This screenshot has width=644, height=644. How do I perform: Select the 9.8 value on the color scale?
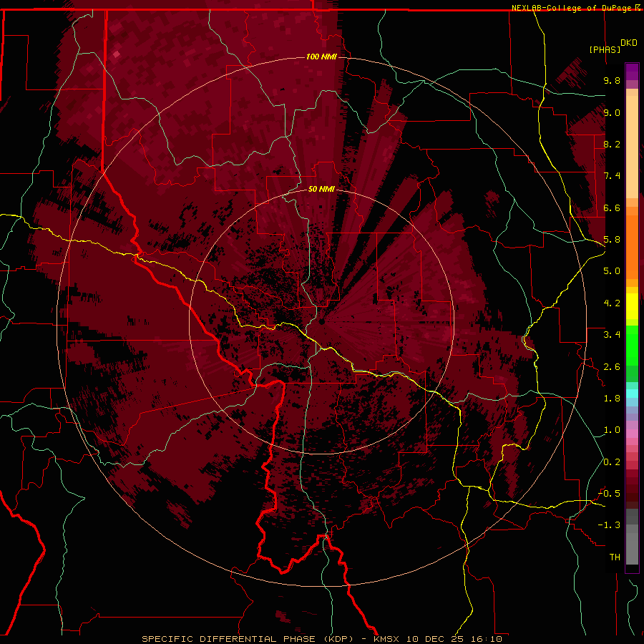click(x=612, y=80)
